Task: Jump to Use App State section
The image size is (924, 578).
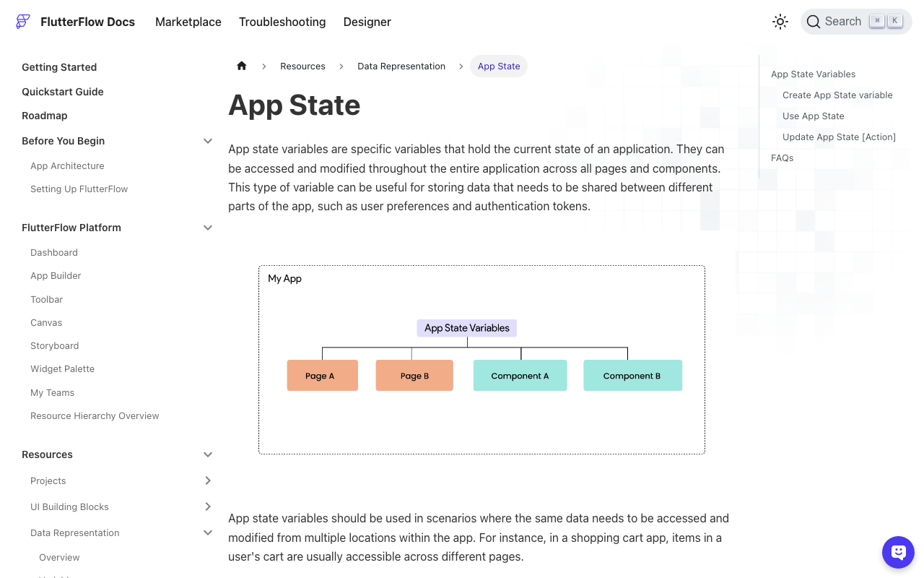Action: coord(814,116)
